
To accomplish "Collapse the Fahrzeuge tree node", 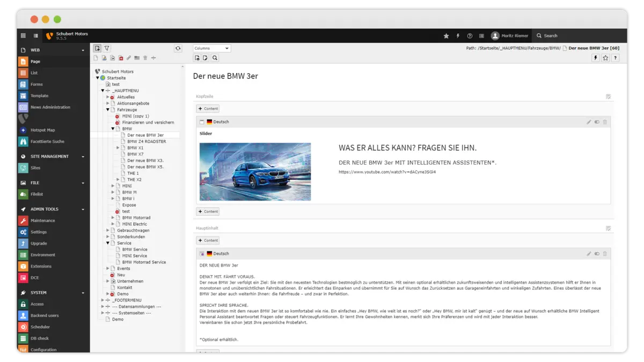I will click(107, 110).
